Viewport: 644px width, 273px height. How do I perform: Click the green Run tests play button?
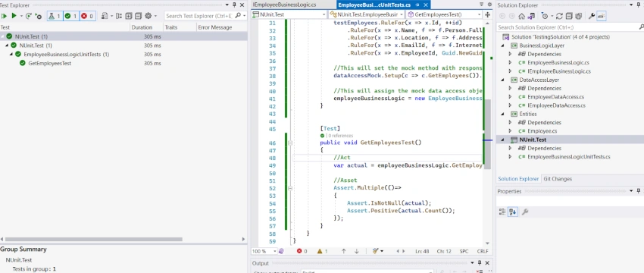pos(14,16)
